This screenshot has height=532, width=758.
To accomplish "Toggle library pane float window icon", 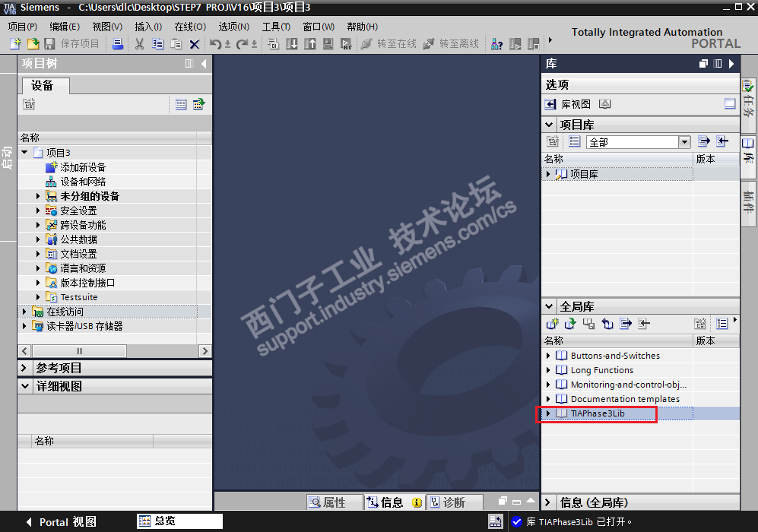I will click(703, 63).
